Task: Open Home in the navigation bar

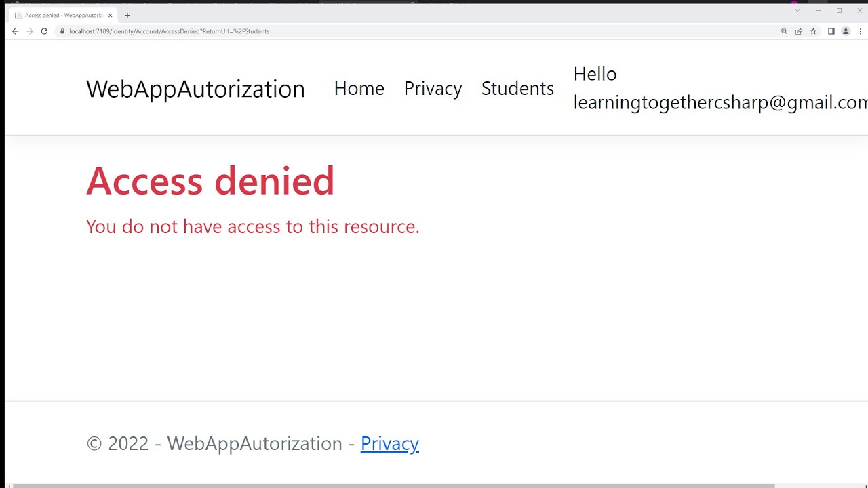Action: 359,88
